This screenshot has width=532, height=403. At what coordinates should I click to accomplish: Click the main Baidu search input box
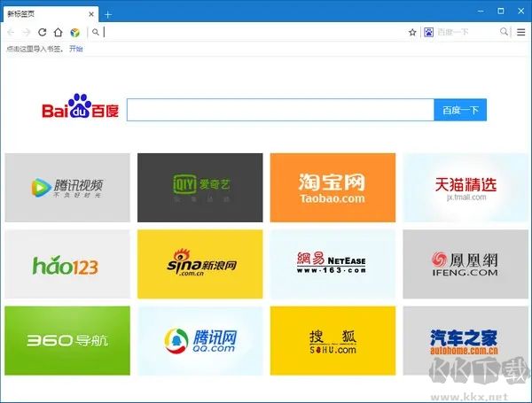pos(280,110)
